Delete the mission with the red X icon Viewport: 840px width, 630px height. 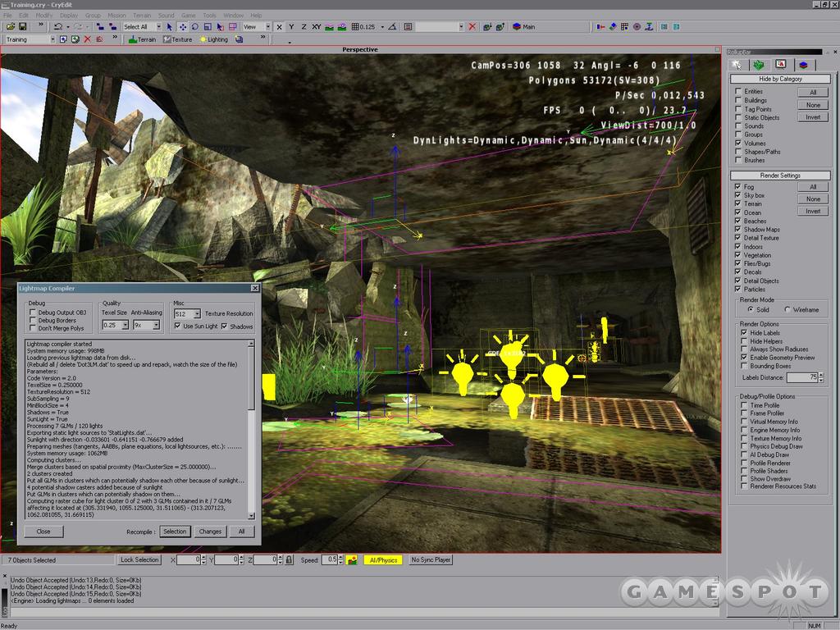[87, 39]
